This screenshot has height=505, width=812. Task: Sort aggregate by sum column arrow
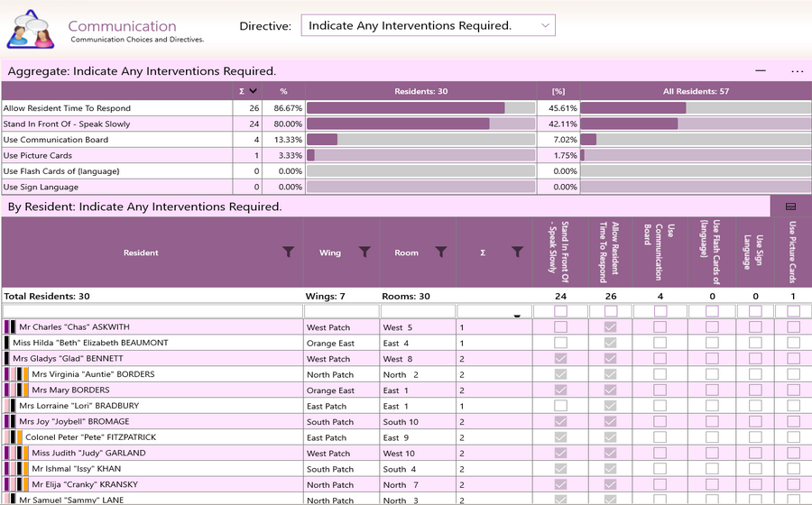point(254,91)
